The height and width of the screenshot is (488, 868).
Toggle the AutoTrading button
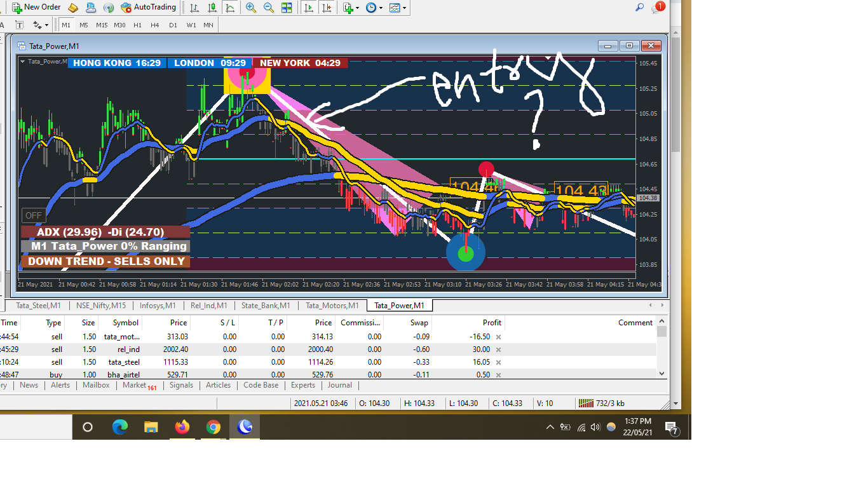tap(149, 8)
